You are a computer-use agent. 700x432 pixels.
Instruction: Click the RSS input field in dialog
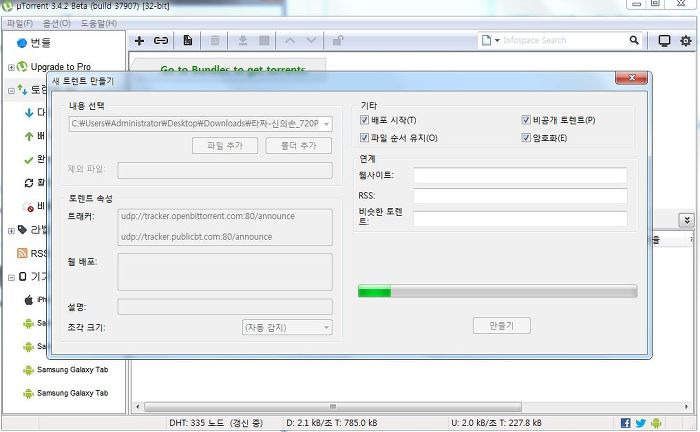520,196
